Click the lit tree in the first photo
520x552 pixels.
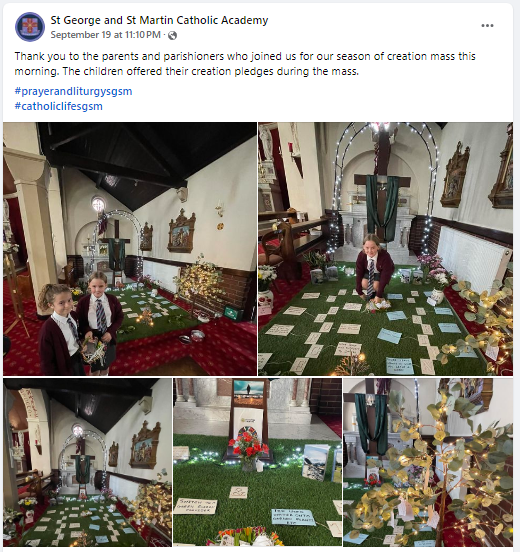[x=200, y=285]
